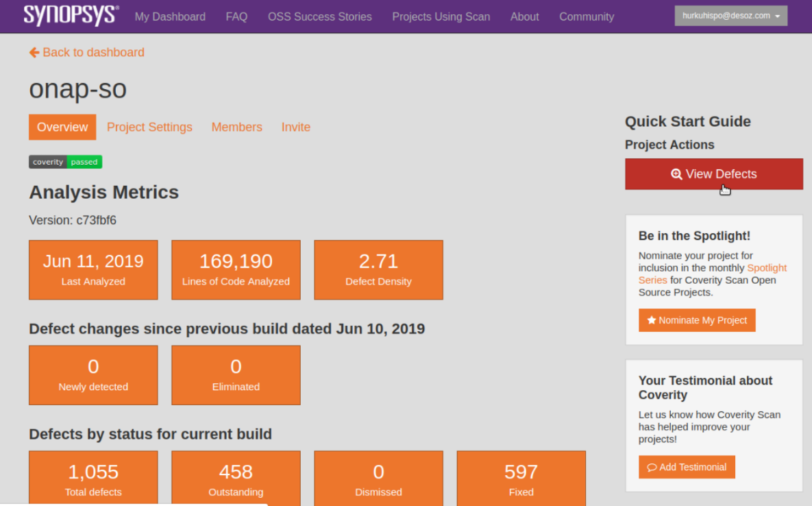Viewport: 812px width, 506px height.
Task: Click the Defect Density 2.71 tile
Action: pyautogui.click(x=378, y=270)
